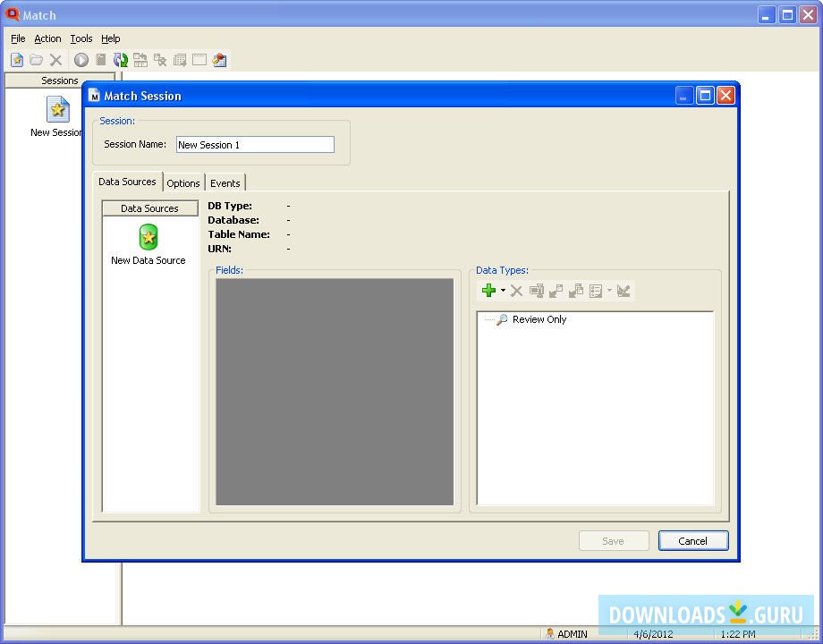This screenshot has width=823, height=644.
Task: Click the 1:22 PM time in status bar
Action: tap(738, 634)
